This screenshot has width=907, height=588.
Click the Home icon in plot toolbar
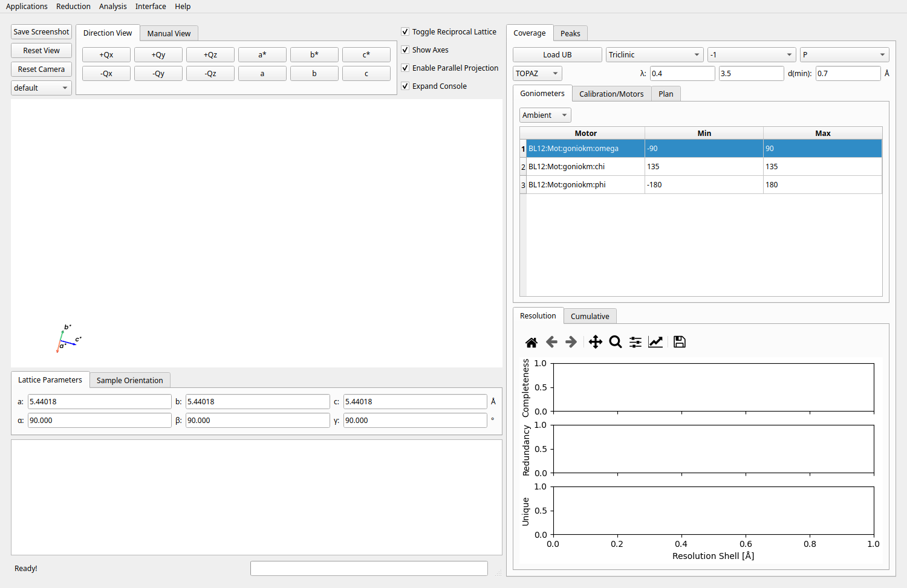click(532, 343)
